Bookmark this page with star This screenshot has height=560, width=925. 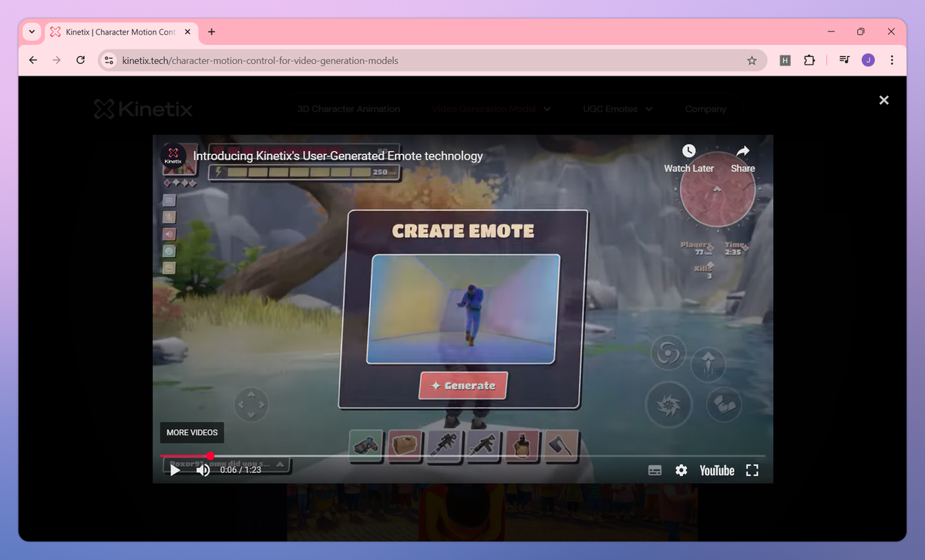(x=752, y=60)
